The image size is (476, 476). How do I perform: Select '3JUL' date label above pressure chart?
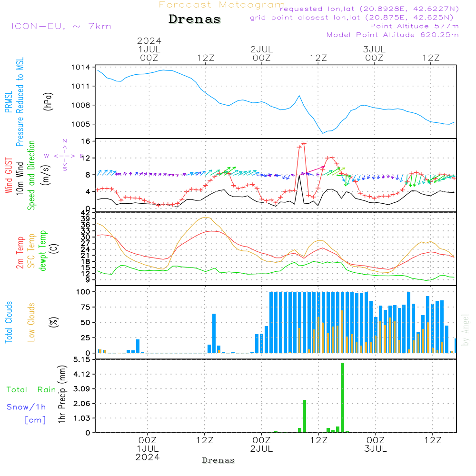tap(374, 49)
